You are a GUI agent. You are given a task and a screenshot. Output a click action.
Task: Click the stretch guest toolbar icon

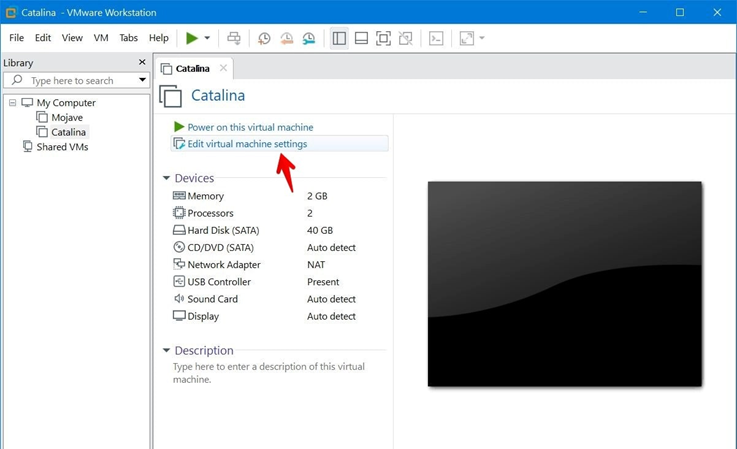coord(467,38)
